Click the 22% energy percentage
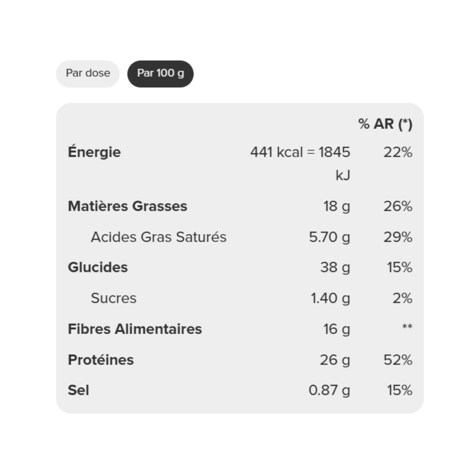Screen dimensions: 476x476 (398, 152)
